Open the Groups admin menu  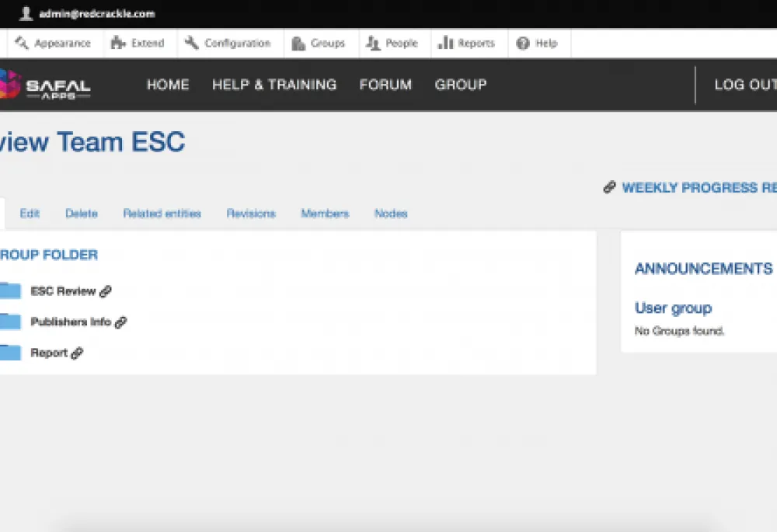328,43
